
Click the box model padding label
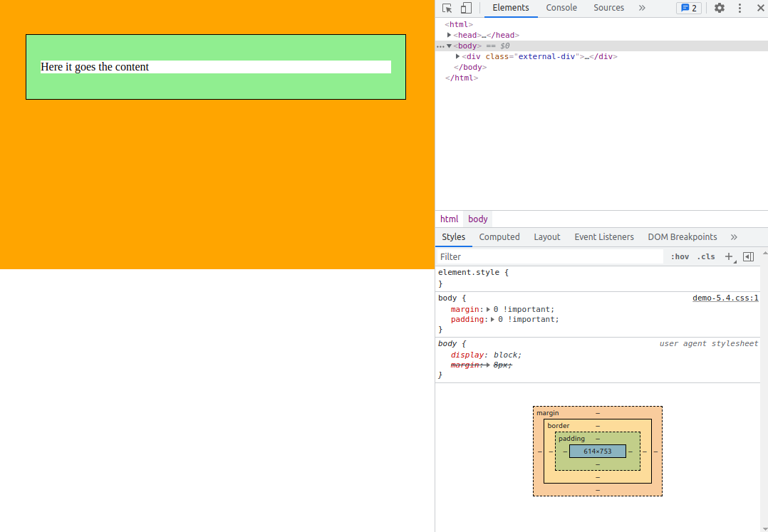pyautogui.click(x=571, y=439)
